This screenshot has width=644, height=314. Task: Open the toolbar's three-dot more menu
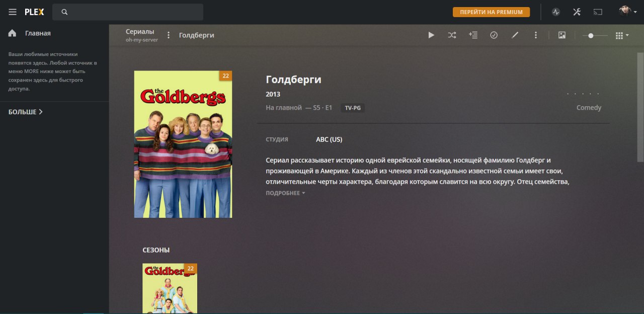[536, 35]
